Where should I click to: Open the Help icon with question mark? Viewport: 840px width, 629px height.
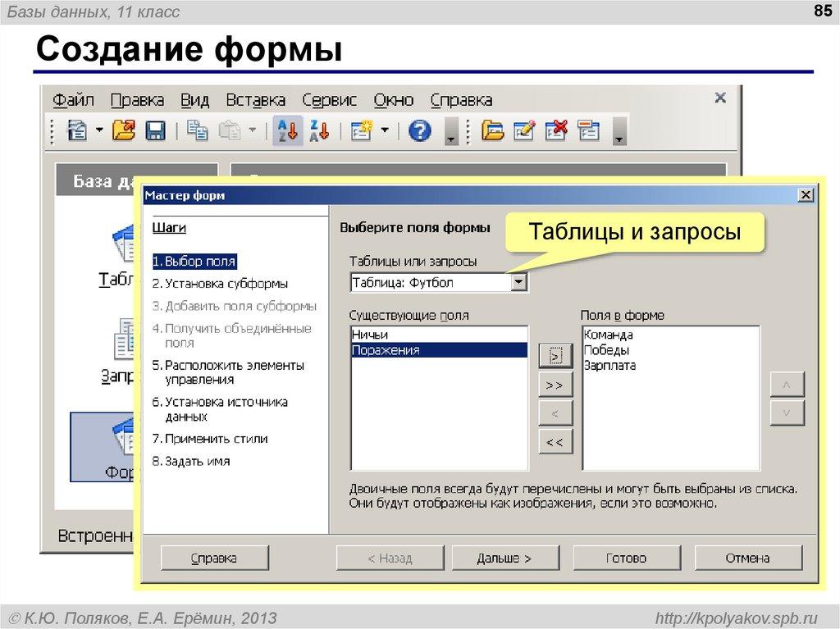click(x=418, y=130)
